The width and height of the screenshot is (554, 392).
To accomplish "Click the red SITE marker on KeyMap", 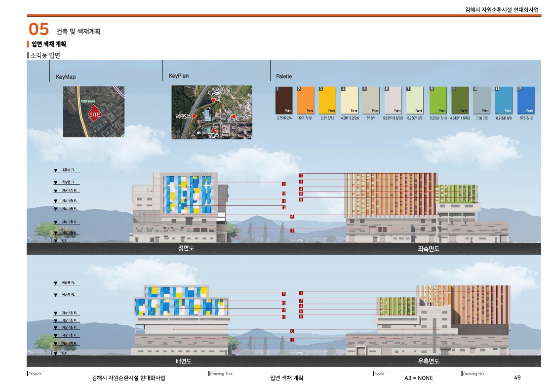I will click(x=94, y=114).
